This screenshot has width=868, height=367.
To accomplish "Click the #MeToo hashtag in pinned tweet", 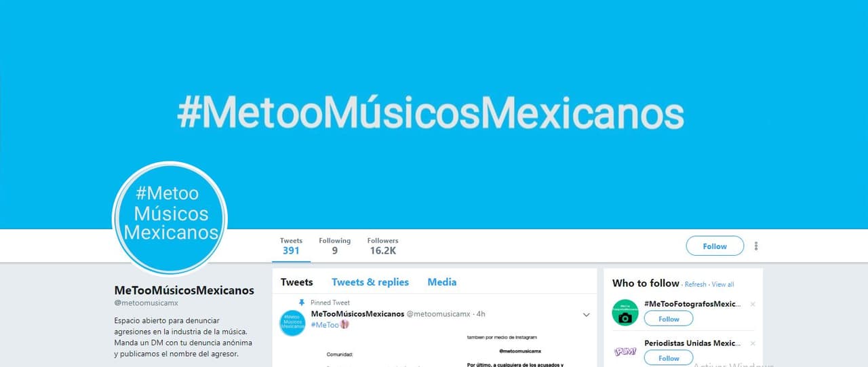I will pos(325,325).
